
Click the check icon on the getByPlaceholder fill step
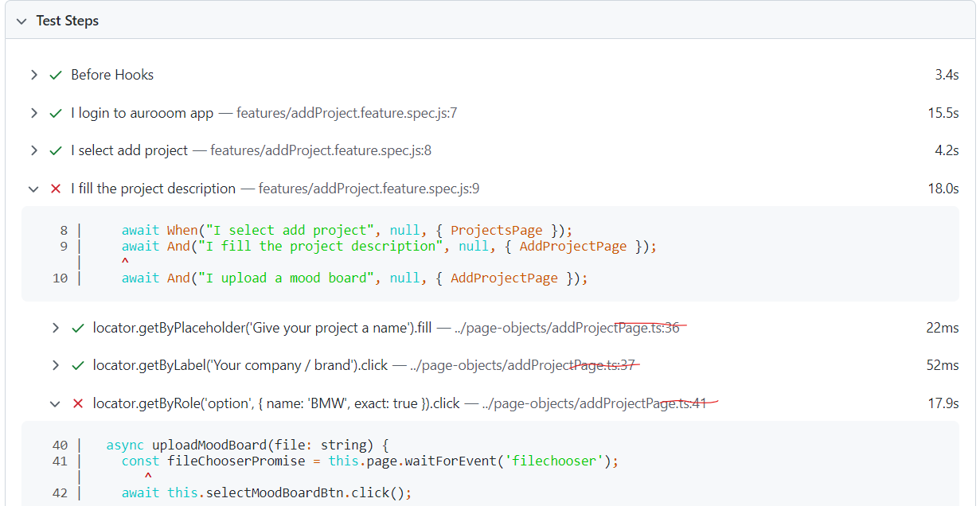(78, 327)
